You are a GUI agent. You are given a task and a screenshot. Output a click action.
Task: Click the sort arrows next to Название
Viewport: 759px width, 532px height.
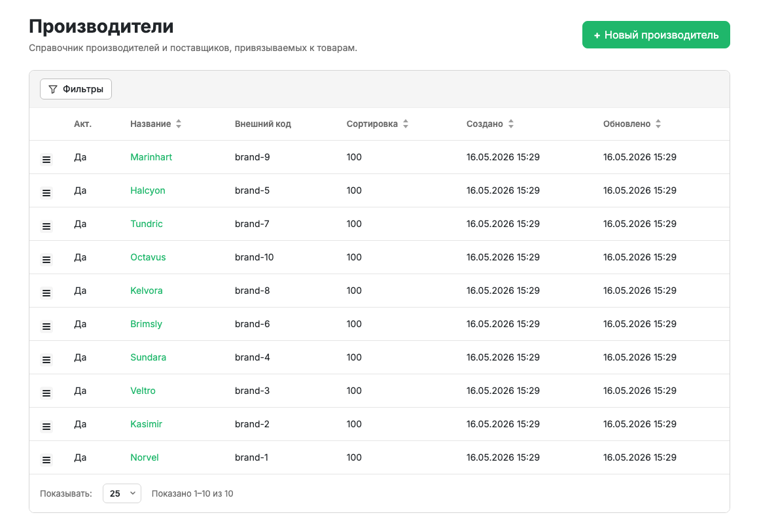tap(179, 124)
